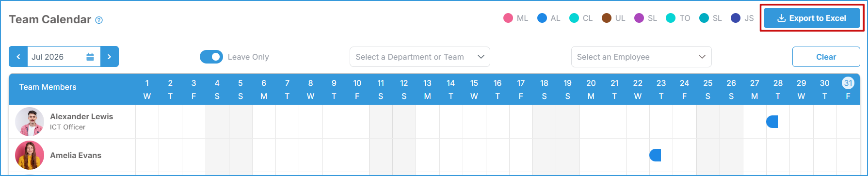Toggle the Leave Only switch
Viewport: 868px width, 176px height.
(211, 57)
